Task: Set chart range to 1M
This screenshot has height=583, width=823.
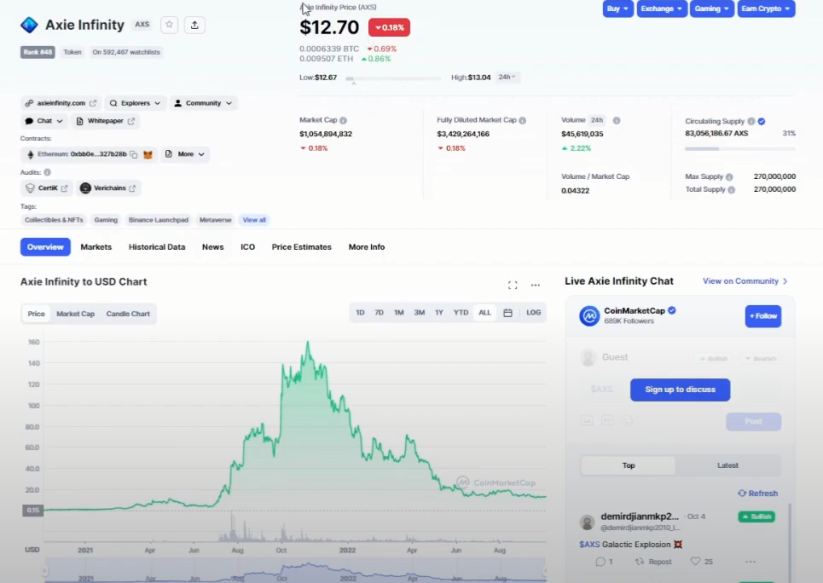Action: (399, 313)
